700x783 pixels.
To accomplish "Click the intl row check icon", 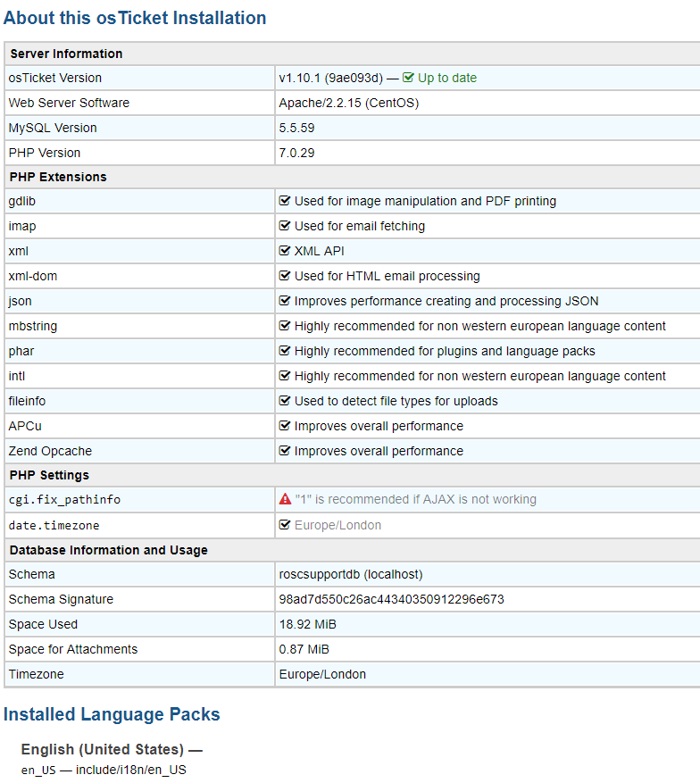I will (x=285, y=376).
